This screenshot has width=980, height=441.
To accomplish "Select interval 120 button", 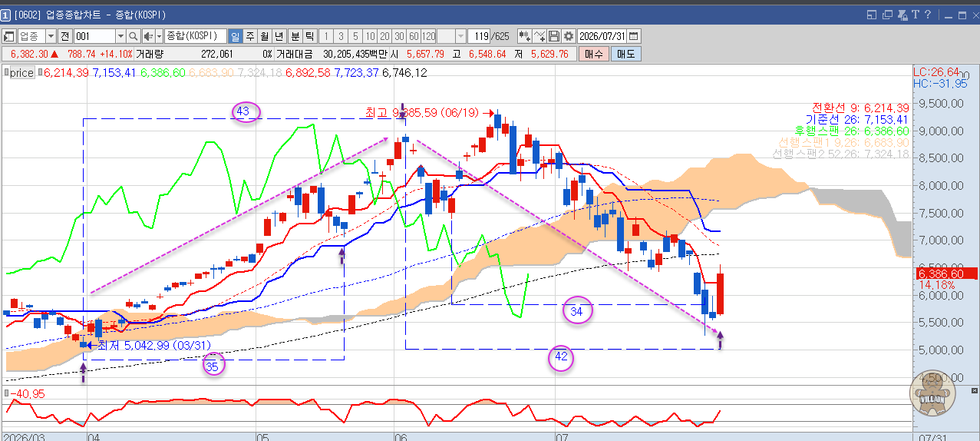I will pyautogui.click(x=428, y=36).
